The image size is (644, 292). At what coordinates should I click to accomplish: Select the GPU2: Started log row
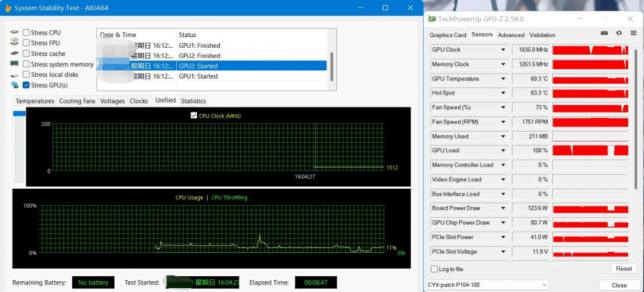pyautogui.click(x=211, y=66)
